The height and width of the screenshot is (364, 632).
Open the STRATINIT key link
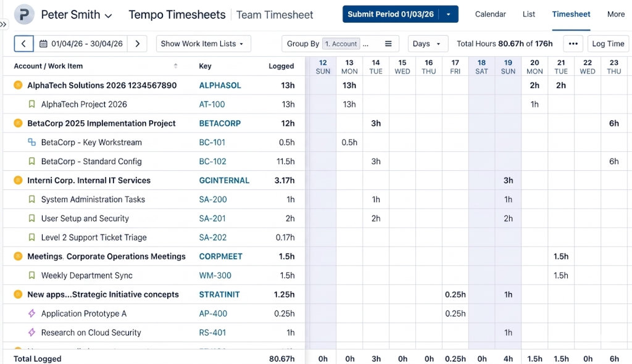[219, 294]
